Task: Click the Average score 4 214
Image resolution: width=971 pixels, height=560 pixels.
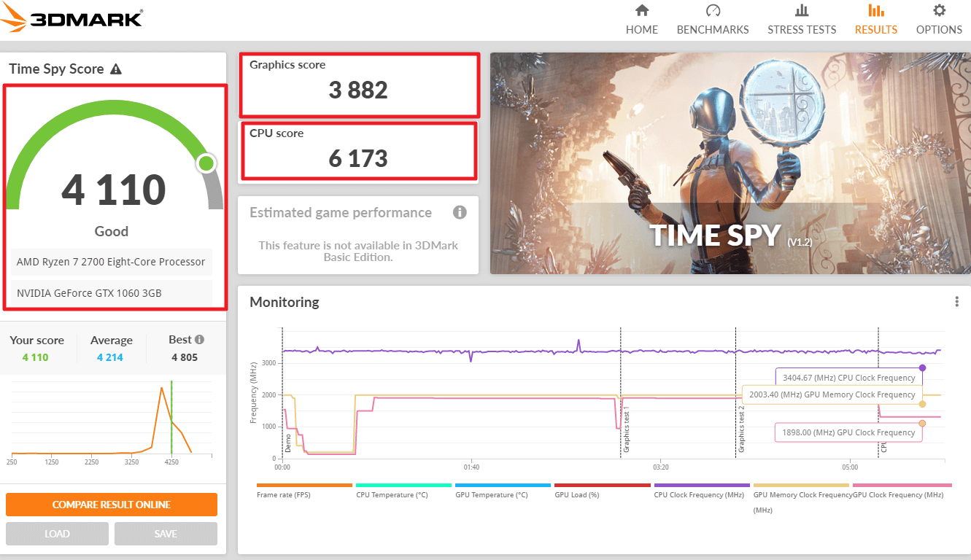Action: point(110,357)
